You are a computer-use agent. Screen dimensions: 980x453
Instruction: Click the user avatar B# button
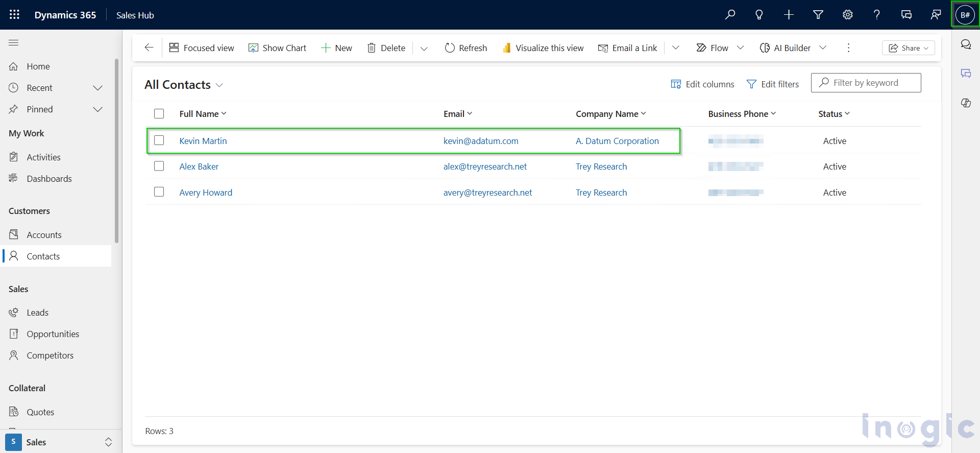click(965, 15)
